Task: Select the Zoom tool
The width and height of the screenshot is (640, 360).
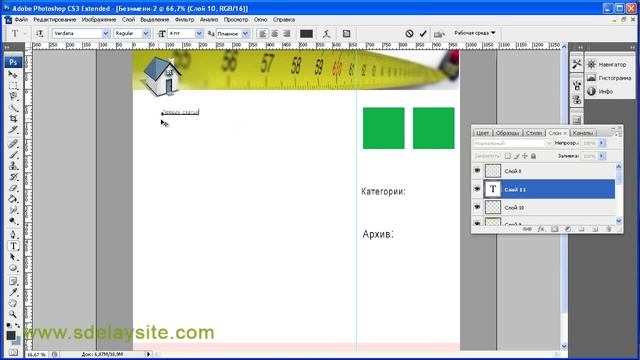Action: 13,315
